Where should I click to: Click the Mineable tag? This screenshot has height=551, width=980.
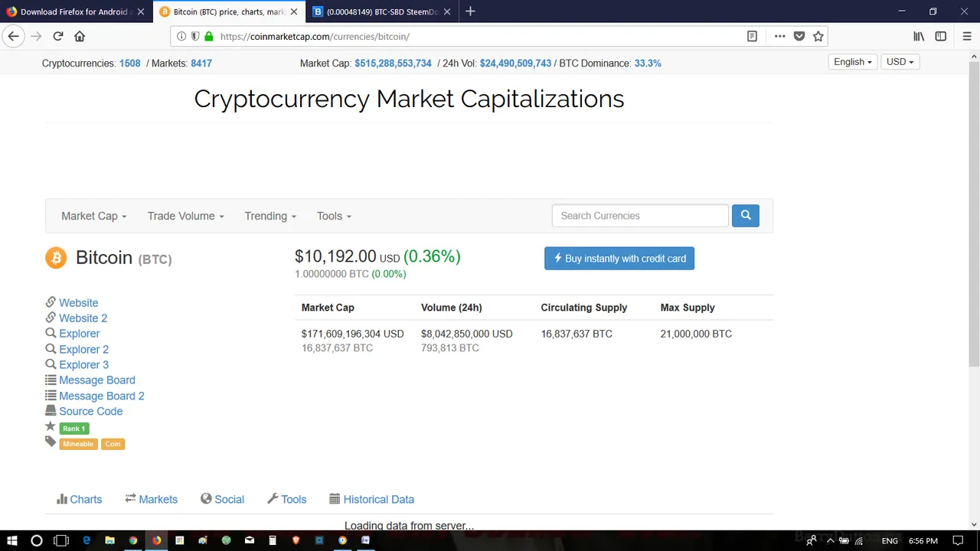click(78, 444)
